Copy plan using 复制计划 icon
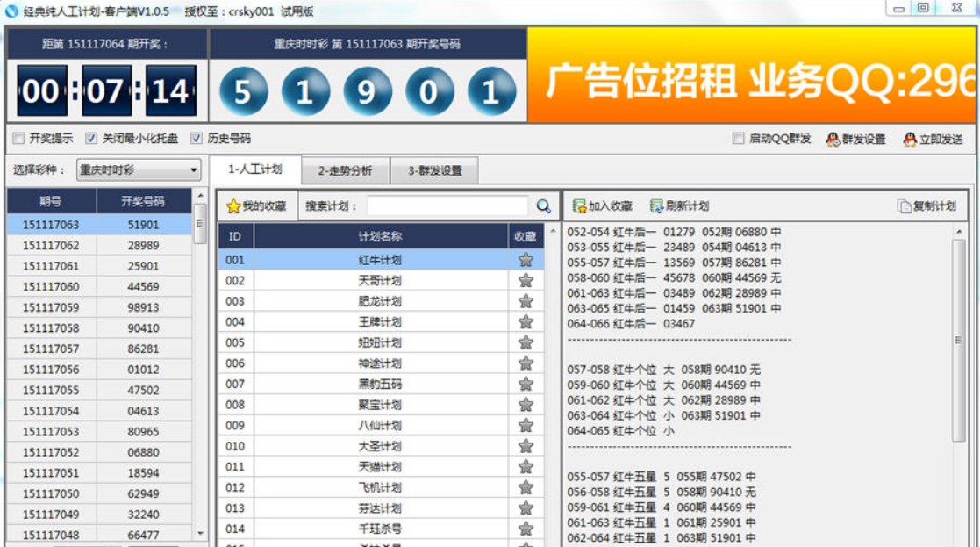 point(905,206)
